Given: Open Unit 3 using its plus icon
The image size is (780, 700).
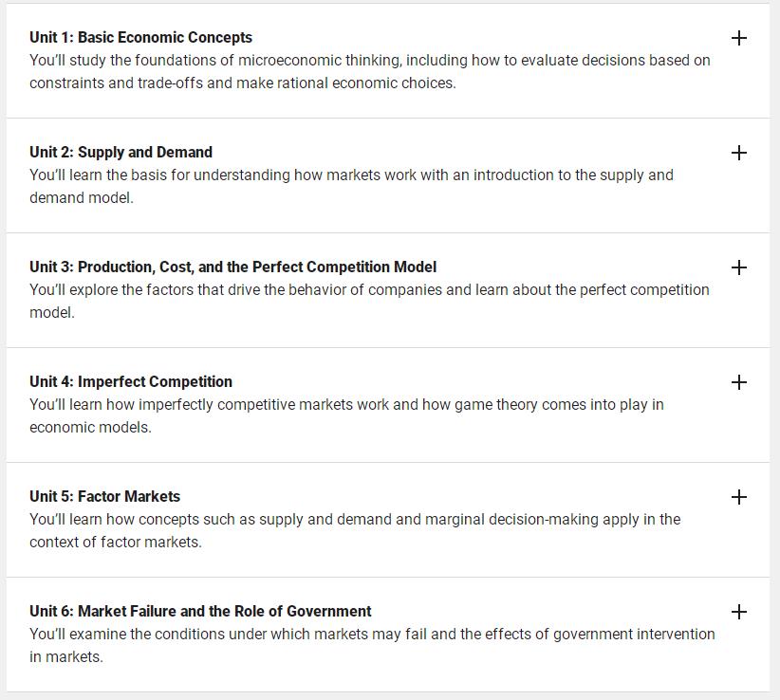Looking at the screenshot, I should 738,267.
